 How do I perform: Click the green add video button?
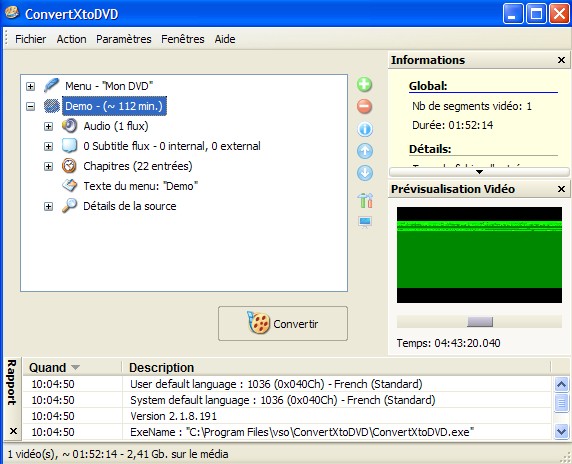[x=364, y=85]
